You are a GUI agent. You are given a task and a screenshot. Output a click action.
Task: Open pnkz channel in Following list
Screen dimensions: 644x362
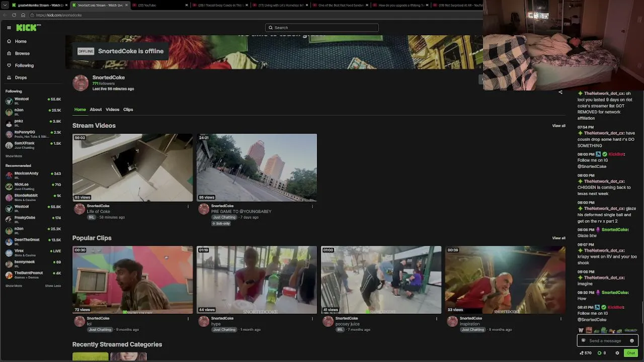pyautogui.click(x=33, y=123)
